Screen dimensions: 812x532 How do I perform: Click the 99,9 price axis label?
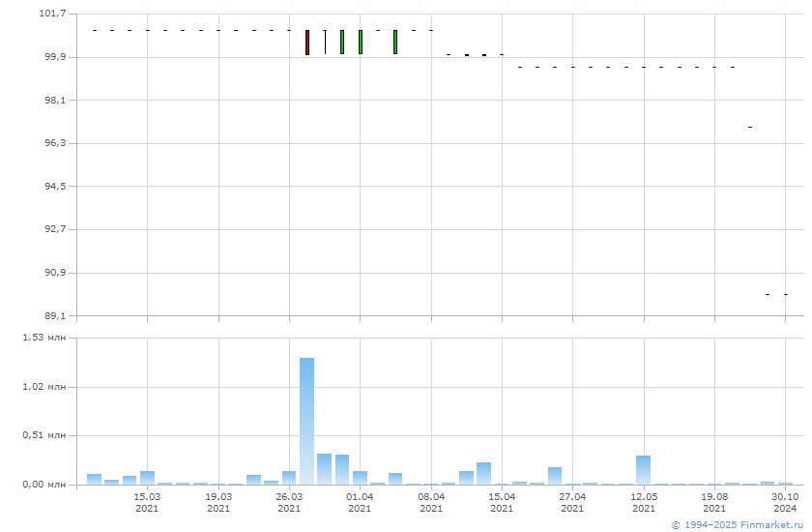55,57
